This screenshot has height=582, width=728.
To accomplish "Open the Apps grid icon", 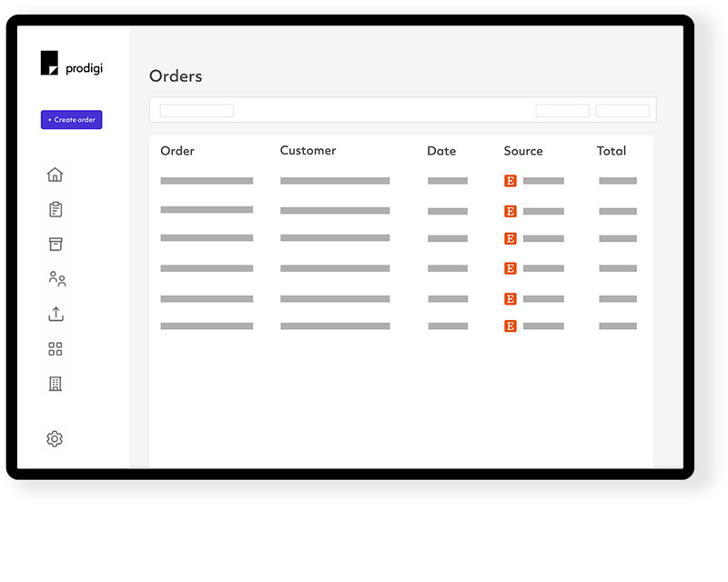I will click(x=55, y=348).
